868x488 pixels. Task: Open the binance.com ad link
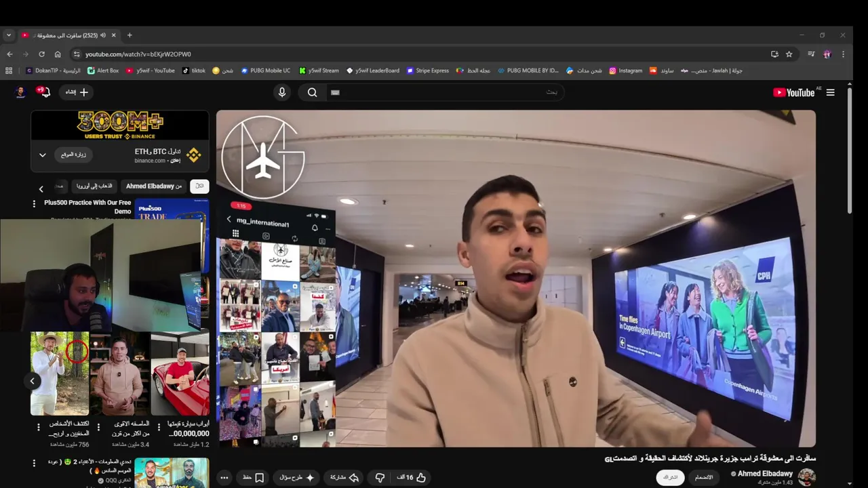[150, 161]
